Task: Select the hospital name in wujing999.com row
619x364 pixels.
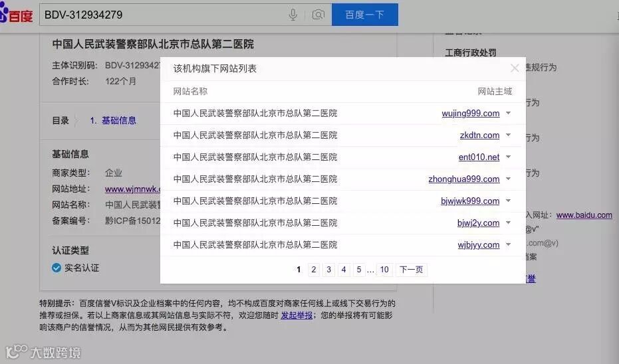Action: (255, 114)
